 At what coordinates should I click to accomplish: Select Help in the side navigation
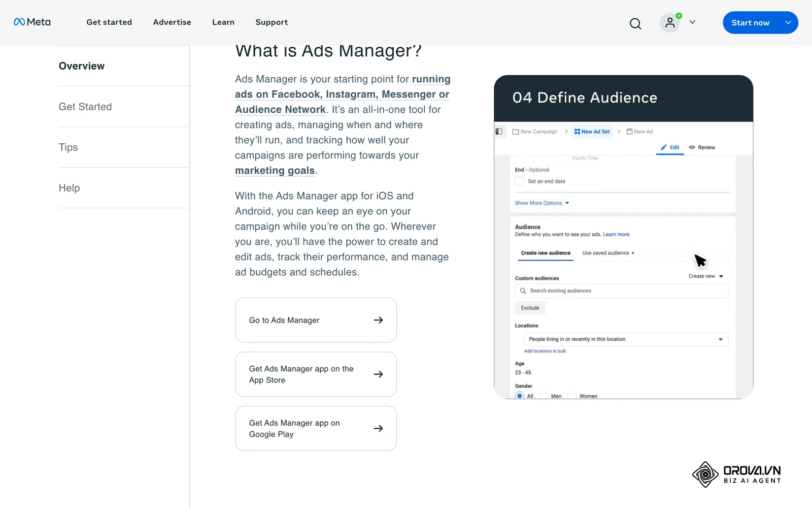pos(69,188)
